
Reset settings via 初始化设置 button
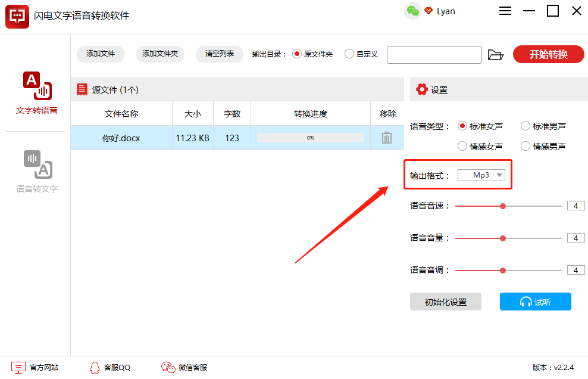tap(446, 302)
